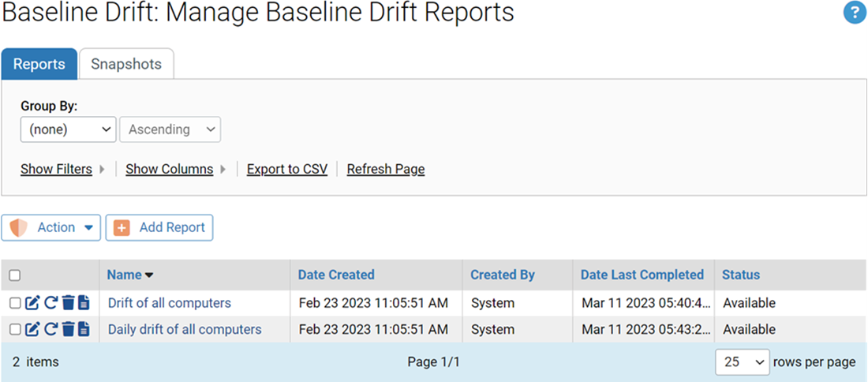Click System cell in "Daily drift of all computers" row
The width and height of the screenshot is (868, 382).
[x=518, y=329]
